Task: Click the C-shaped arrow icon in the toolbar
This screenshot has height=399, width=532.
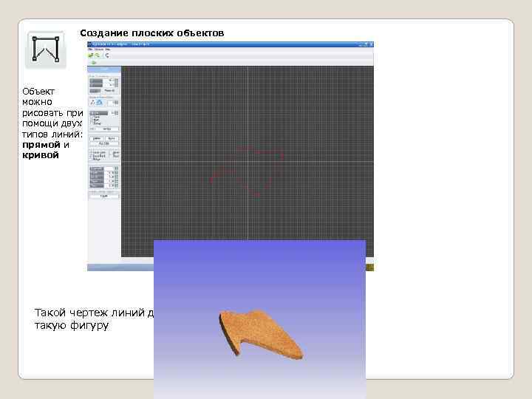Action: pyautogui.click(x=107, y=55)
